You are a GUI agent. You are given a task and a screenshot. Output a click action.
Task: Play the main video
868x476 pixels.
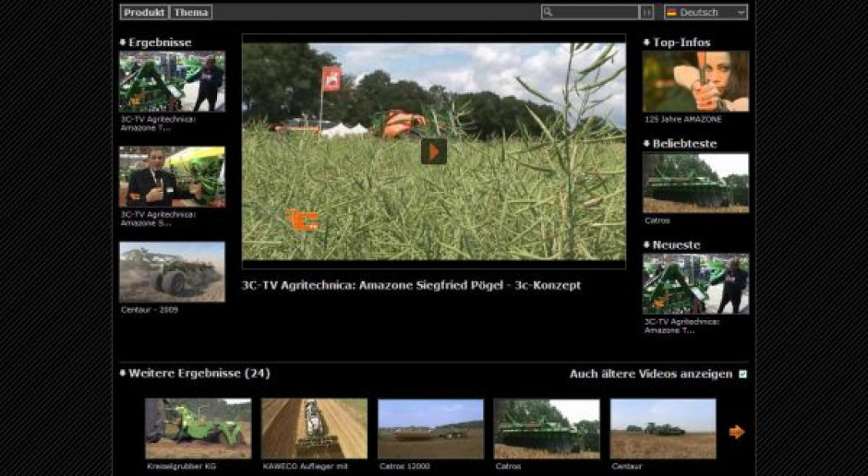(x=434, y=151)
